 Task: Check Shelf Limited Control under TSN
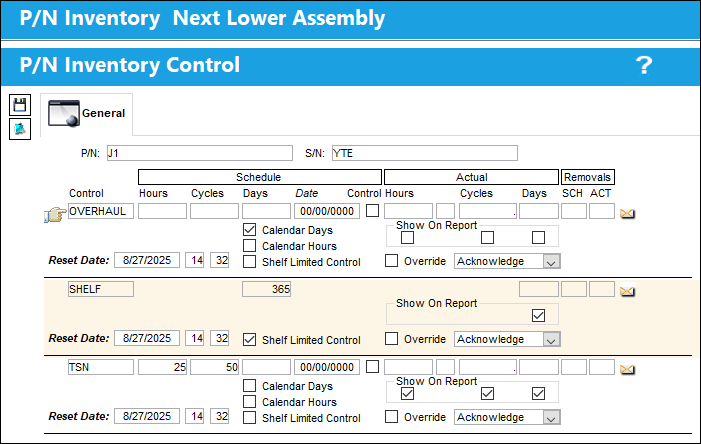point(249,417)
